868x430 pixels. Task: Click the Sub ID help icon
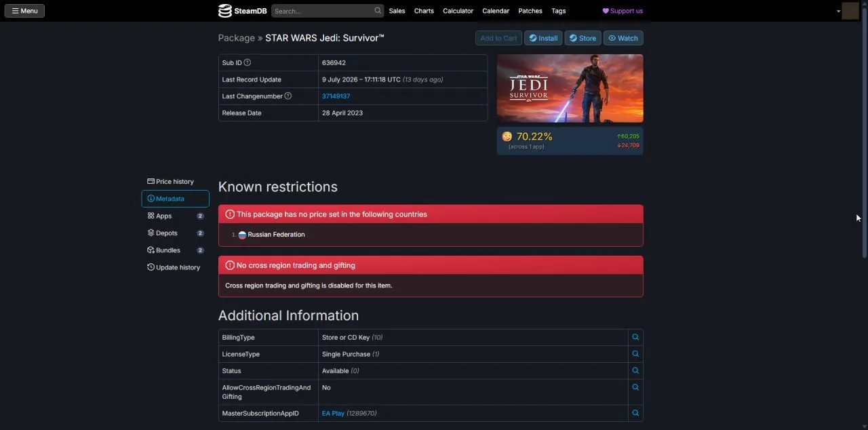(x=247, y=62)
